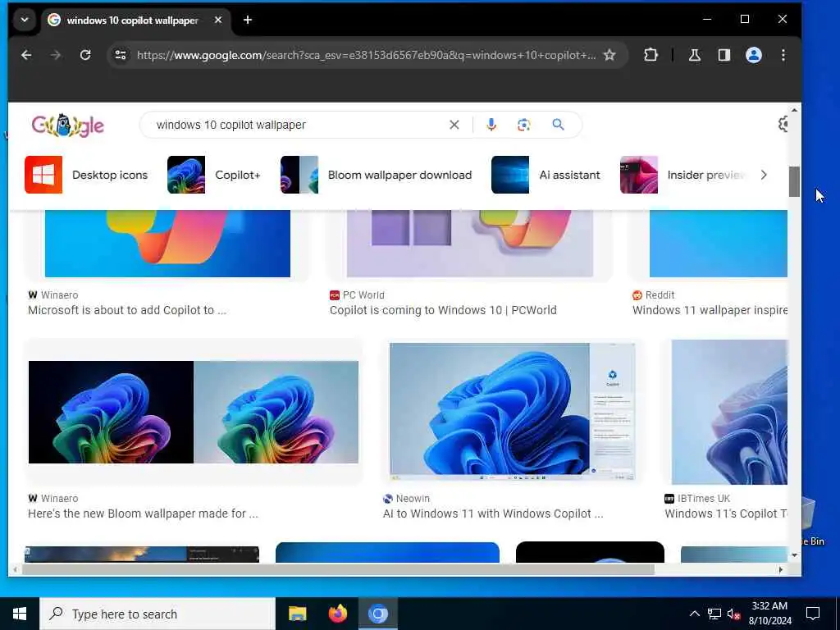
Task: Open Winaero Bloom wallpaper thumbnail
Action: pyautogui.click(x=194, y=412)
